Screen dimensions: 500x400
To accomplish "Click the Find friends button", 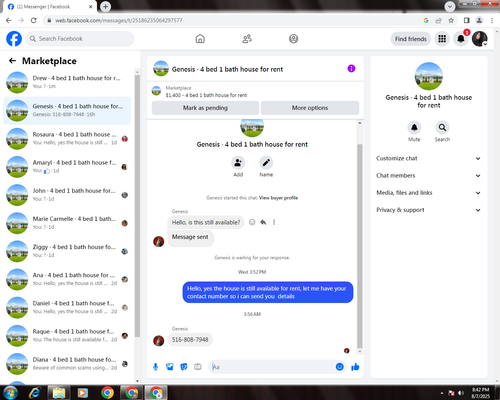I will [411, 39].
